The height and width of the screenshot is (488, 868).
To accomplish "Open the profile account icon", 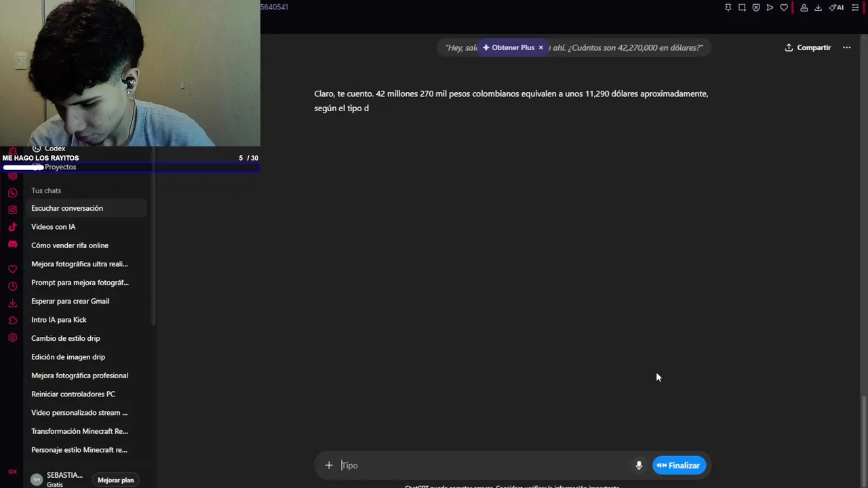I will click(x=804, y=7).
